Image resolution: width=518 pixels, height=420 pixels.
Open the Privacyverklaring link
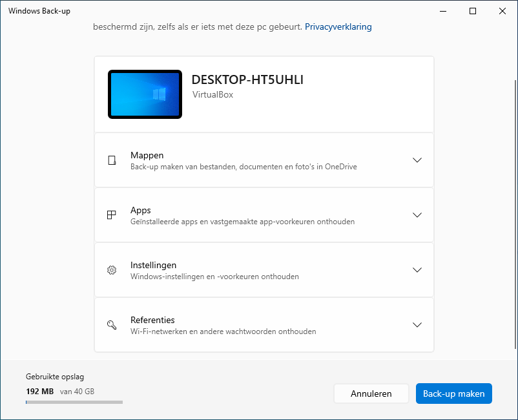[338, 27]
